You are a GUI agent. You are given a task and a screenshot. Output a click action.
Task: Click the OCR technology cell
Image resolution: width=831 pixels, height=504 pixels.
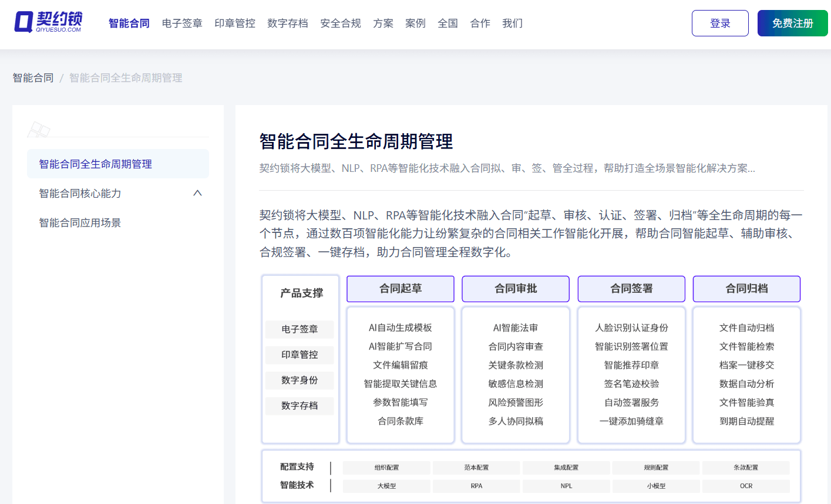point(746,486)
